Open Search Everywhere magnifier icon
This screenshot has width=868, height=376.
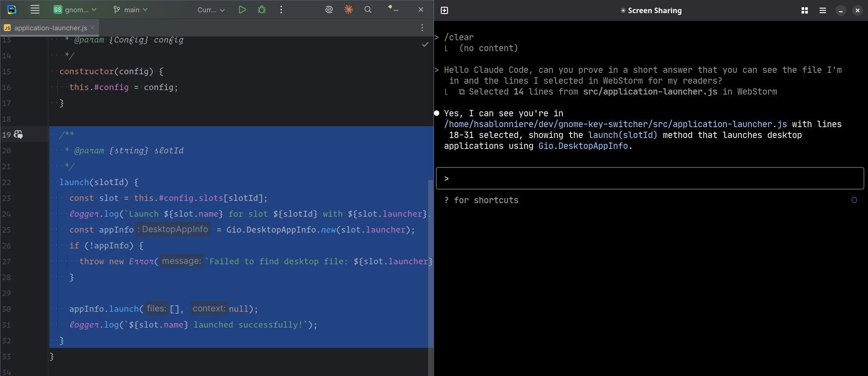tap(368, 10)
